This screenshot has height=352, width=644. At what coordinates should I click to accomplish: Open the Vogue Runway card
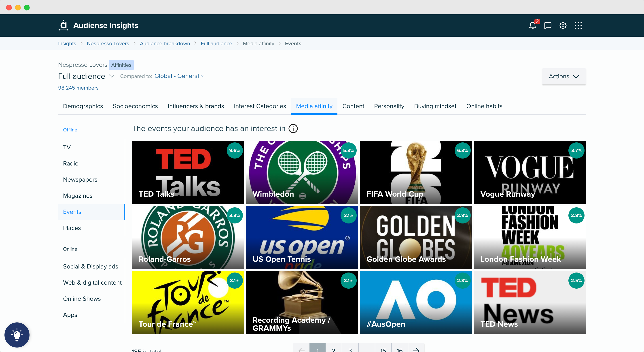pyautogui.click(x=530, y=172)
